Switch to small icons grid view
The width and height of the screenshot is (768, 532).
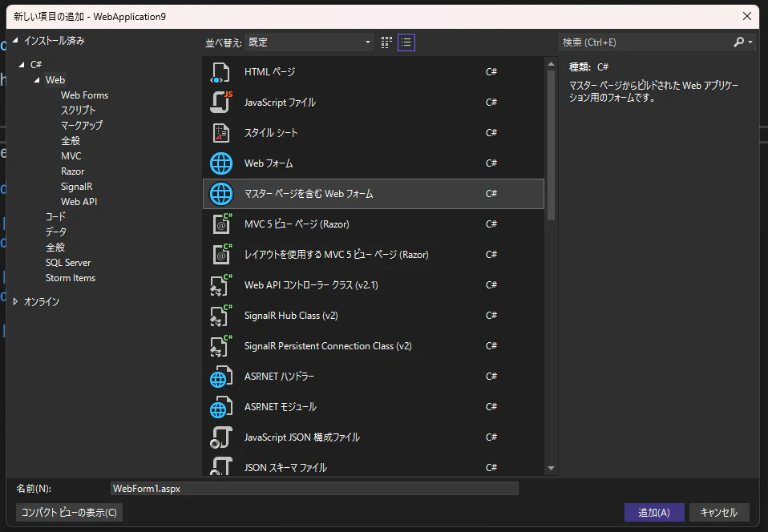point(386,42)
